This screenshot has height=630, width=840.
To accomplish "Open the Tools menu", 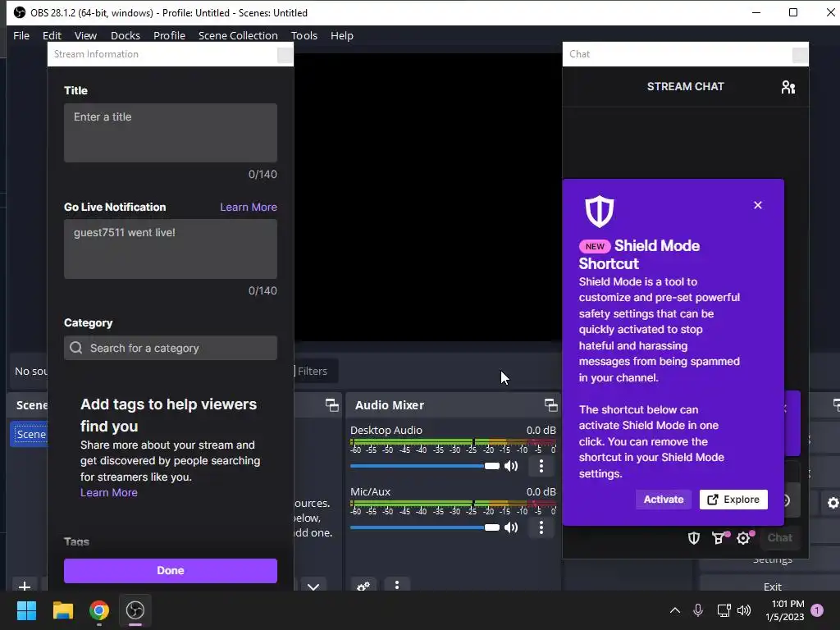I will click(304, 35).
